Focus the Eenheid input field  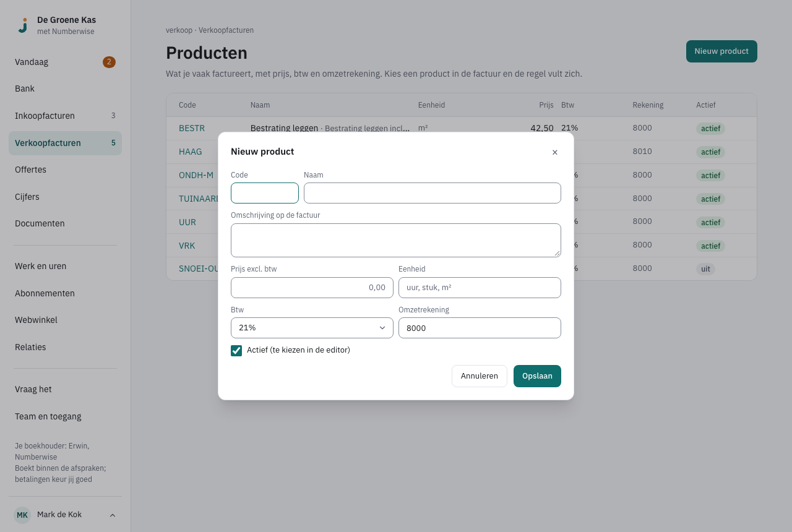point(480,288)
